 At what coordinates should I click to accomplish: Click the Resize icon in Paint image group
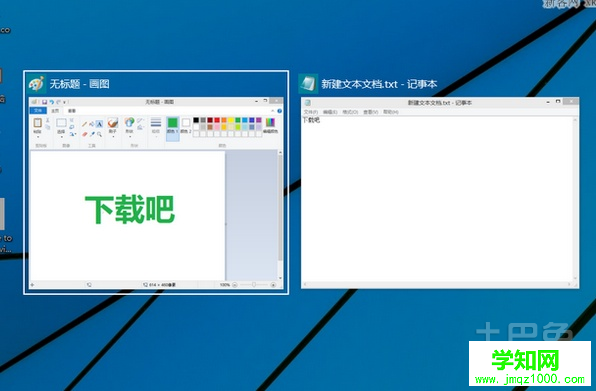(x=71, y=127)
